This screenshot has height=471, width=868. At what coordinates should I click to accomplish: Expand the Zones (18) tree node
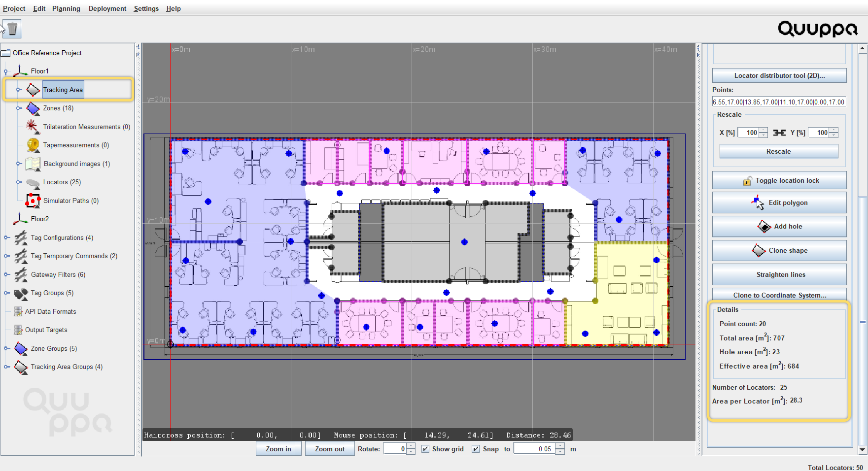tap(19, 108)
